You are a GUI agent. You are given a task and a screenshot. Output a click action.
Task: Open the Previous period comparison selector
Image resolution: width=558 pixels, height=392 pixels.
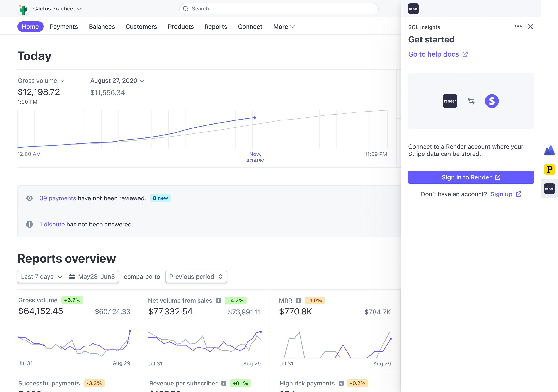coord(196,277)
